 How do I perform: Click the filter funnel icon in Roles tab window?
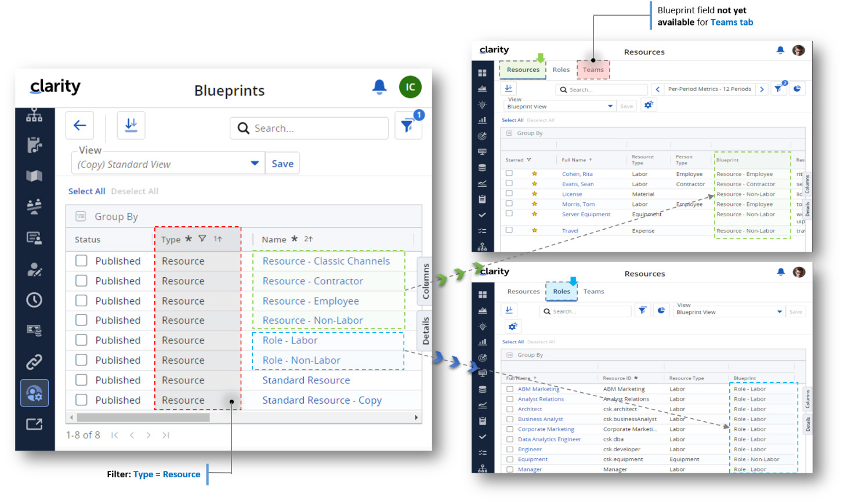pyautogui.click(x=642, y=310)
